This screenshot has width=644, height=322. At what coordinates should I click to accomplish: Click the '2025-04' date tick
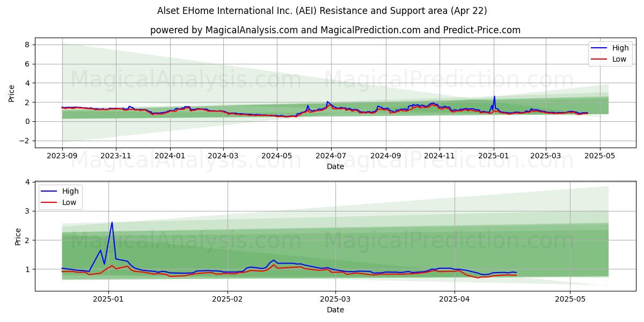pos(455,299)
